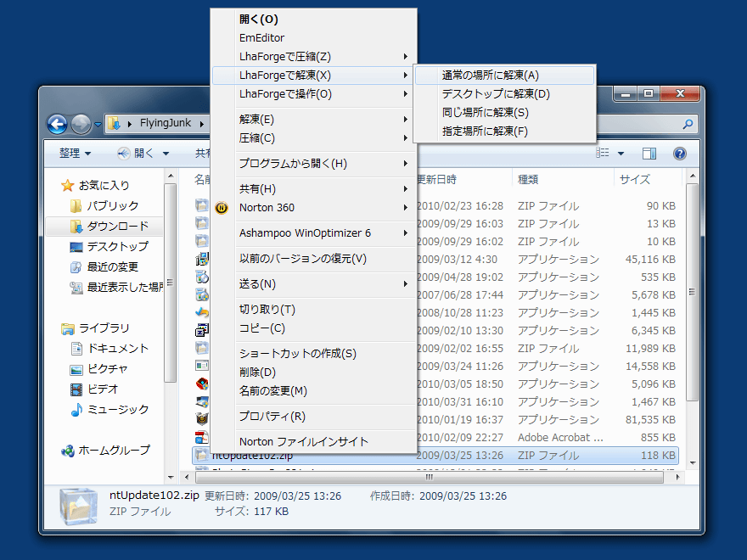The image size is (747, 560).
Task: Choose 以前のバージョンの復元(V)
Action: 314,259
